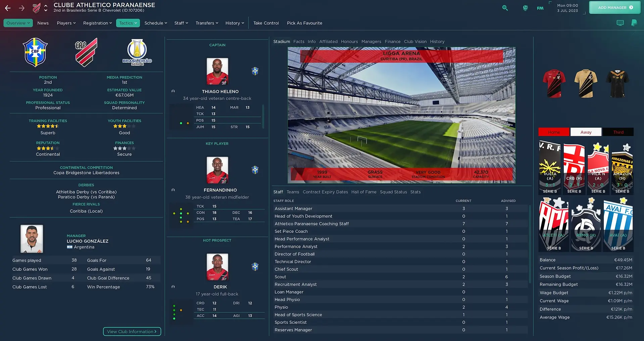The image size is (644, 341).
Task: Select the Home kit toggle
Action: (x=554, y=132)
